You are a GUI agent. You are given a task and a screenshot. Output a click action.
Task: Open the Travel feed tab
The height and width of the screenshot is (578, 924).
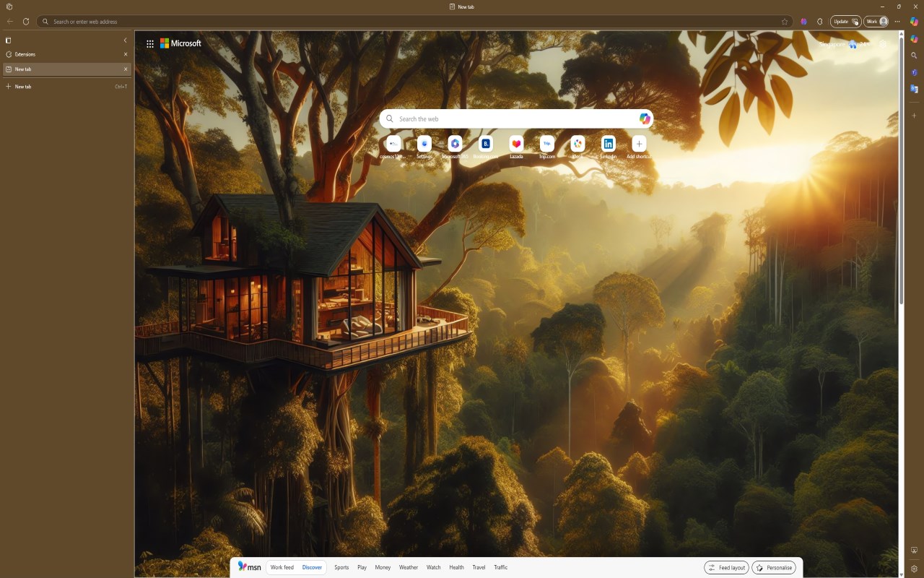479,567
